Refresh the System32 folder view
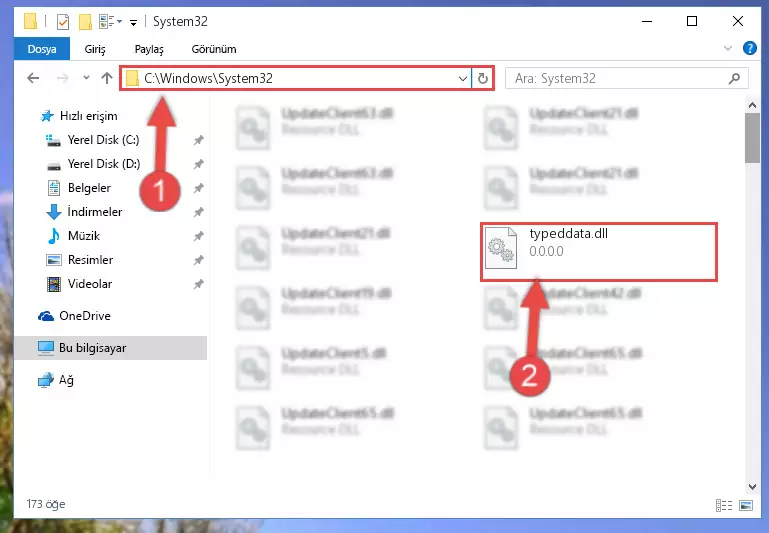The image size is (769, 533). pyautogui.click(x=483, y=78)
